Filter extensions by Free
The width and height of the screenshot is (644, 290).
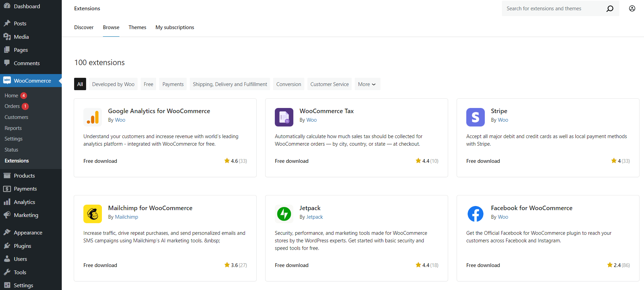click(148, 84)
